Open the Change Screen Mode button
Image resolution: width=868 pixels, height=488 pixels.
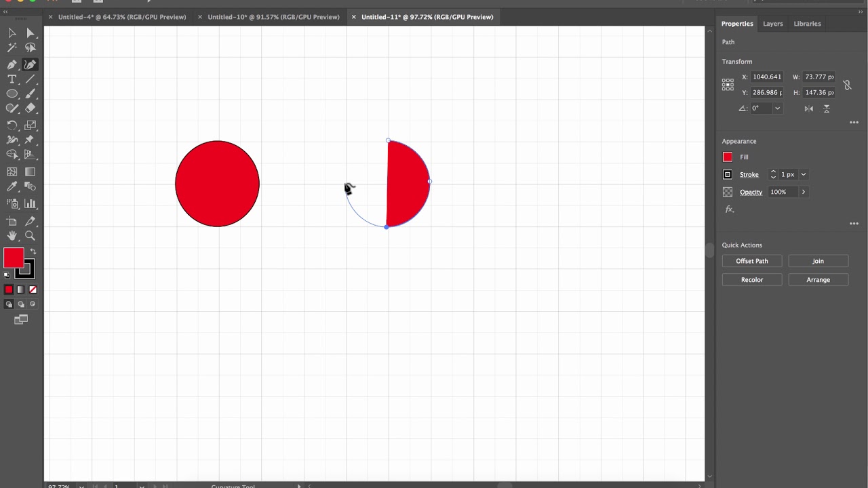tap(21, 320)
